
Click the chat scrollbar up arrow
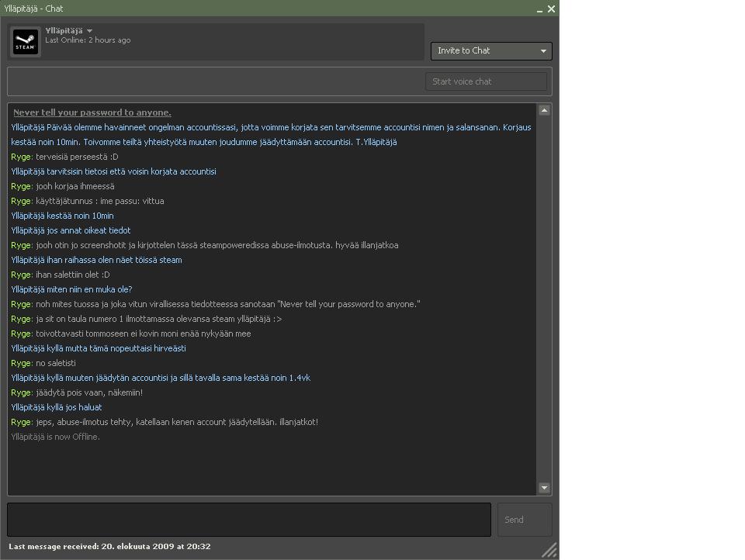pos(545,111)
